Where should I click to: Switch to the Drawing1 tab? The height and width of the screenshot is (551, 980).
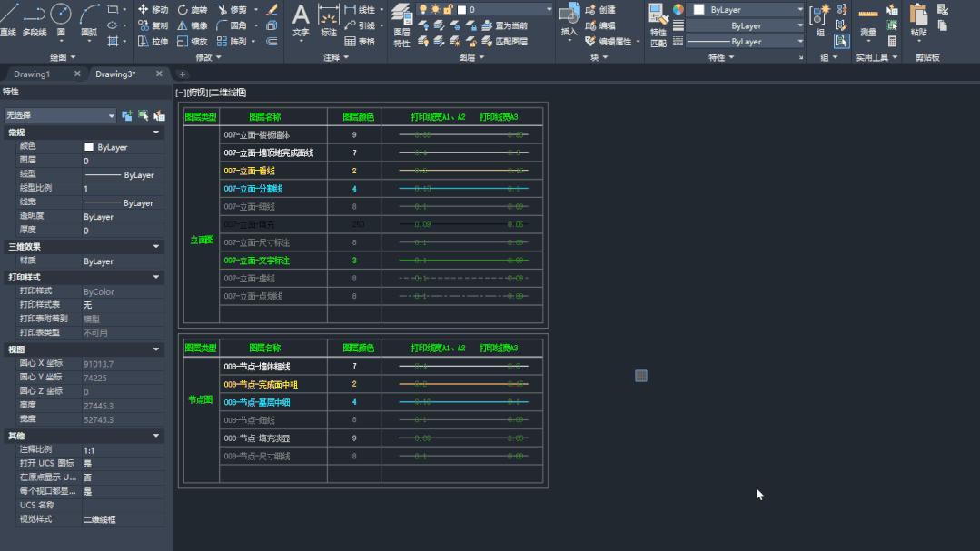33,74
